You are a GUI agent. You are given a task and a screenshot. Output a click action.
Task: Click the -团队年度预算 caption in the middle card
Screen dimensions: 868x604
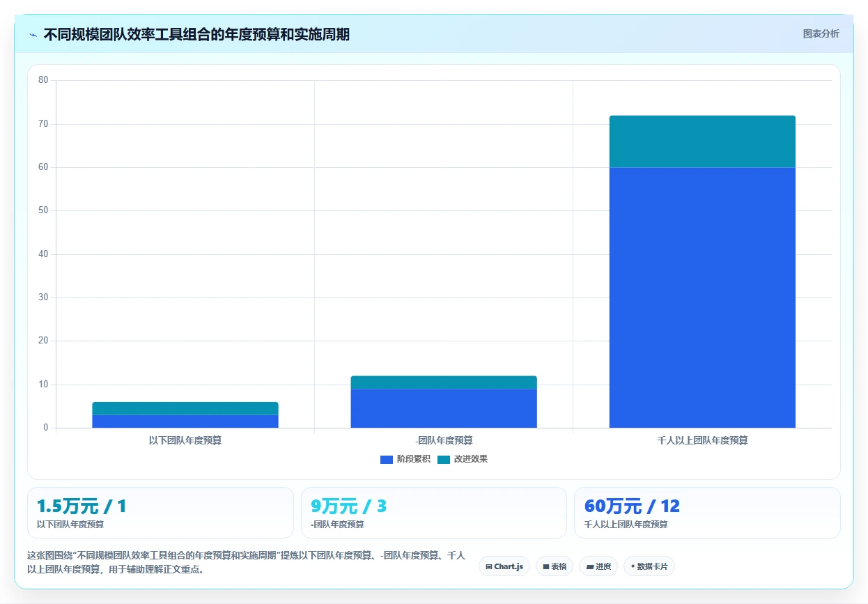click(337, 525)
